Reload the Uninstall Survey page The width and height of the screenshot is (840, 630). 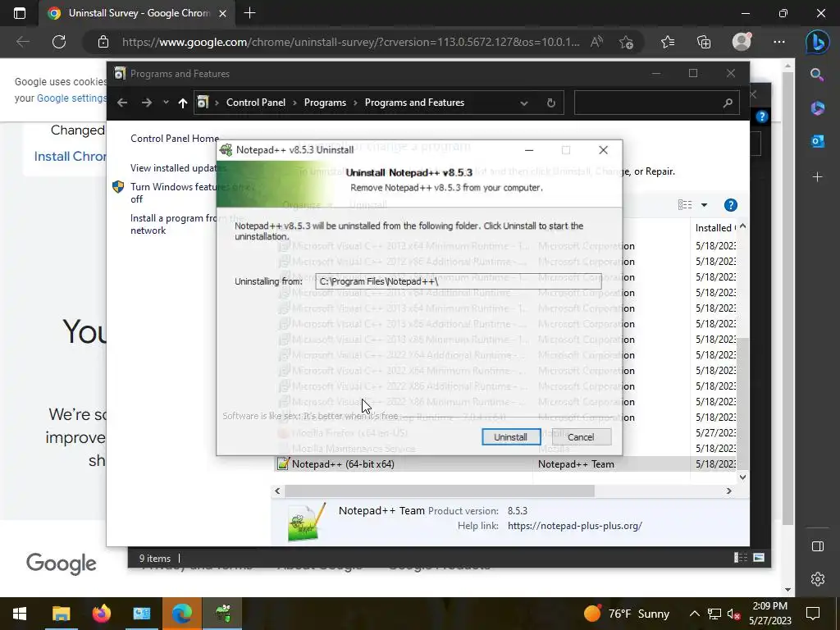coord(59,42)
